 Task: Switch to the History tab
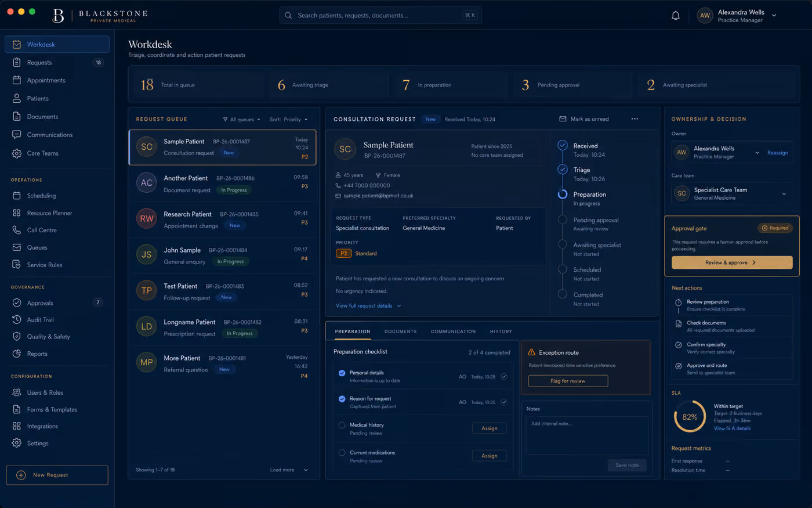[501, 332]
